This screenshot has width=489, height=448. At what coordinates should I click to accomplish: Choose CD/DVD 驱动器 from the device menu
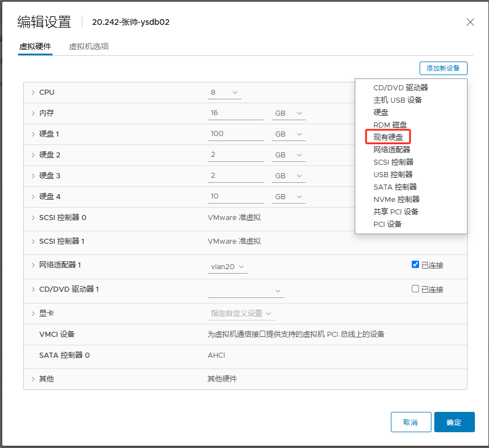(x=400, y=87)
